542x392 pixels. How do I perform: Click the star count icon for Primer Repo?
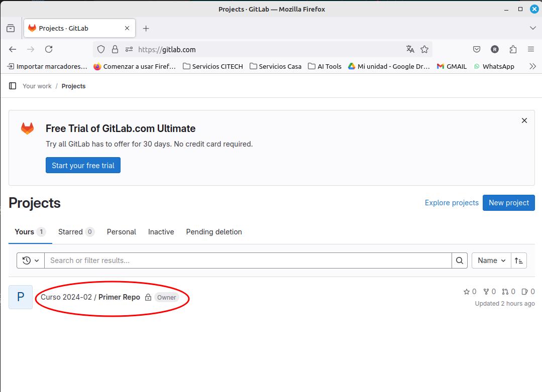pos(467,292)
